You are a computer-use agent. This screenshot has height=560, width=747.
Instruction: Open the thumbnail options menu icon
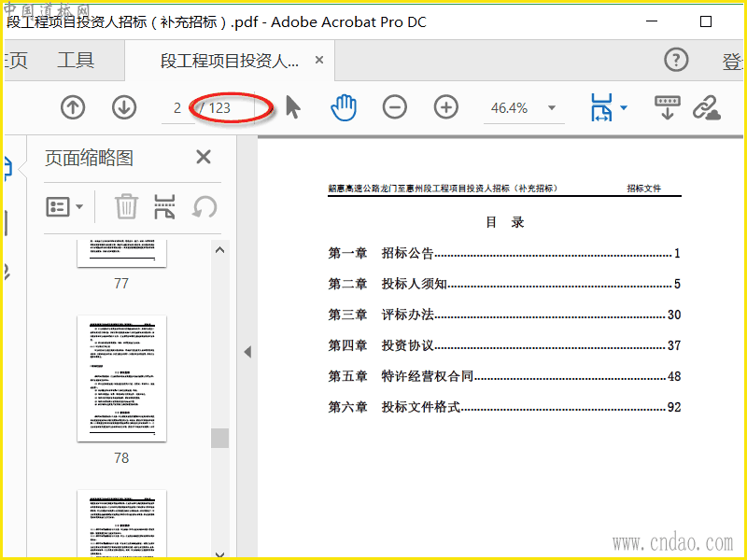[58, 206]
